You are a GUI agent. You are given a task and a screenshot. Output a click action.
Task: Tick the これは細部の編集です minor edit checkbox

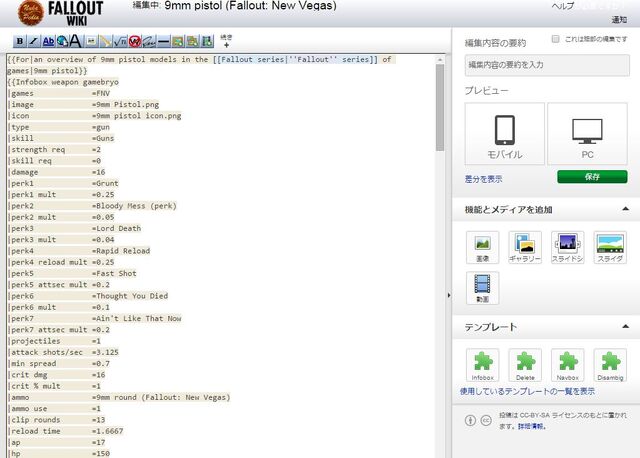555,39
